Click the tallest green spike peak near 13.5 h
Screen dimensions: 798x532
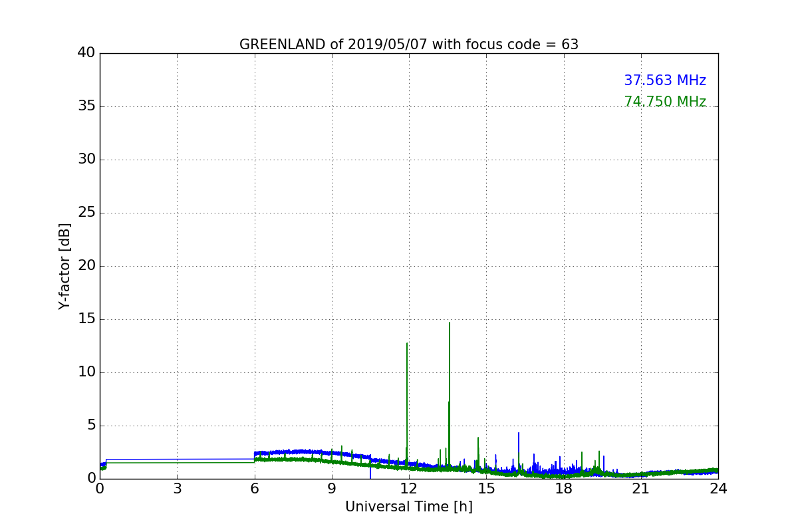(450, 323)
